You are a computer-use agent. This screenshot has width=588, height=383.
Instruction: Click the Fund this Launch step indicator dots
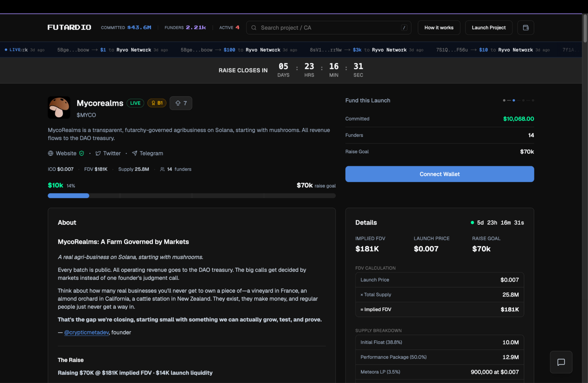point(519,100)
